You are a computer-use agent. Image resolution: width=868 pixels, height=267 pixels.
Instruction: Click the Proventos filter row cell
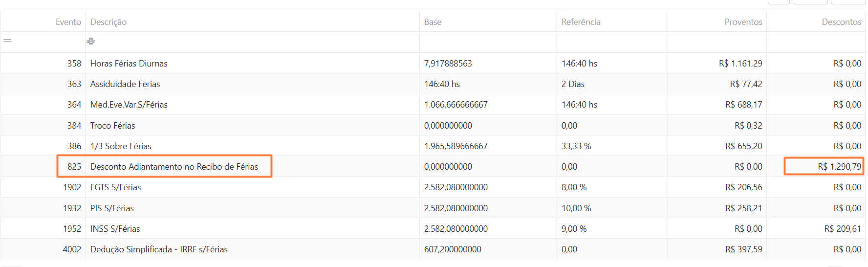point(716,42)
